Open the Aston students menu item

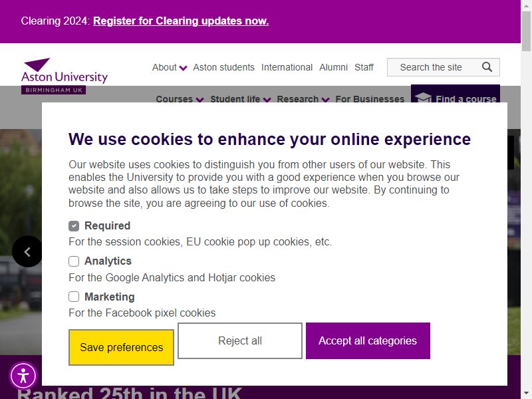(223, 68)
